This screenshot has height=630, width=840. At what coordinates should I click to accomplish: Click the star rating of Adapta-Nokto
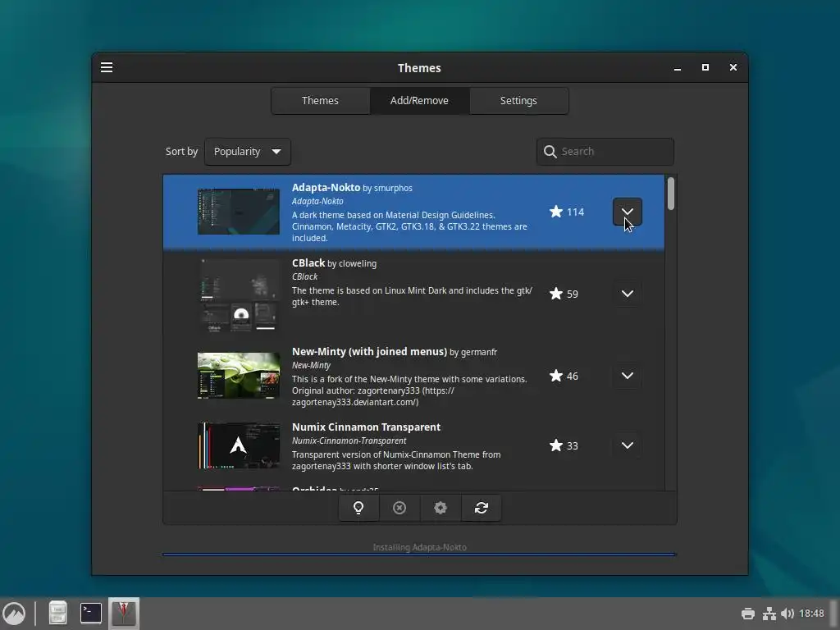coord(566,212)
